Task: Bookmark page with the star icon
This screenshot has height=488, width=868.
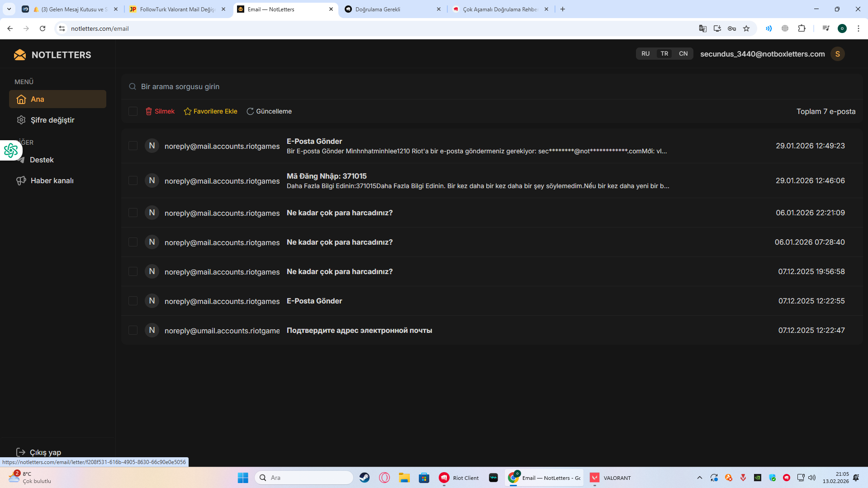Action: click(x=746, y=28)
